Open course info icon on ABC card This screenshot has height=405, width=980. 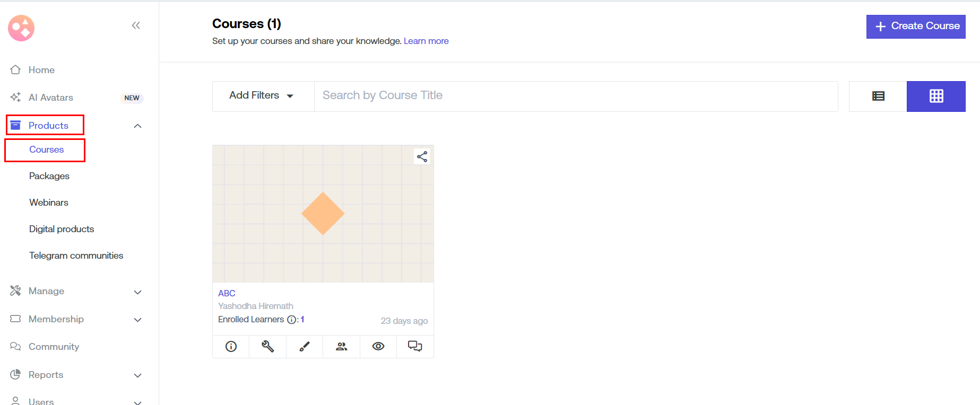pyautogui.click(x=231, y=347)
